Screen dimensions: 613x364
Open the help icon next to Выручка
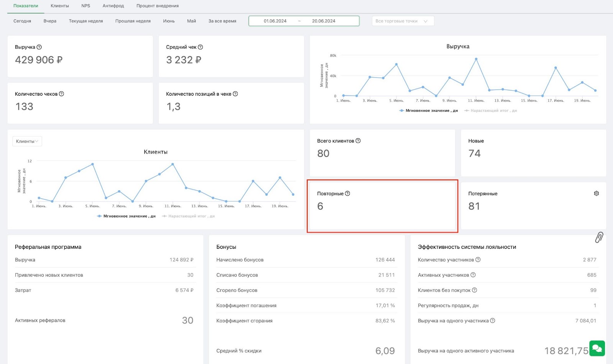39,47
